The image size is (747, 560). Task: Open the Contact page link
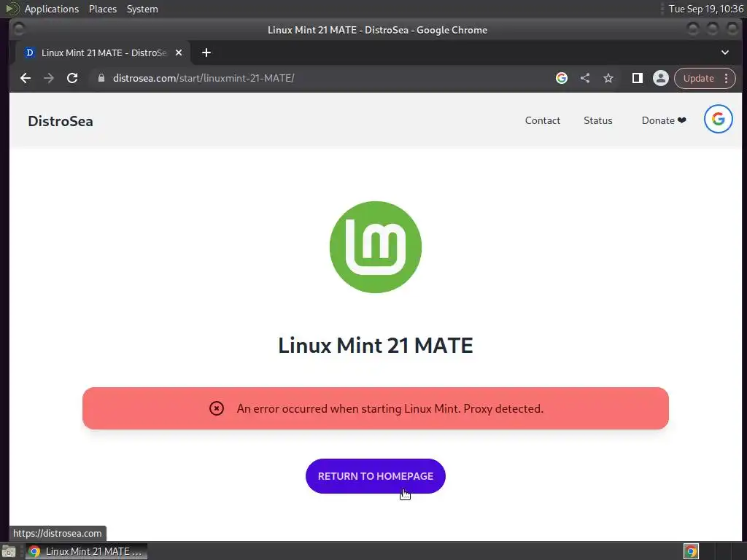pos(543,120)
